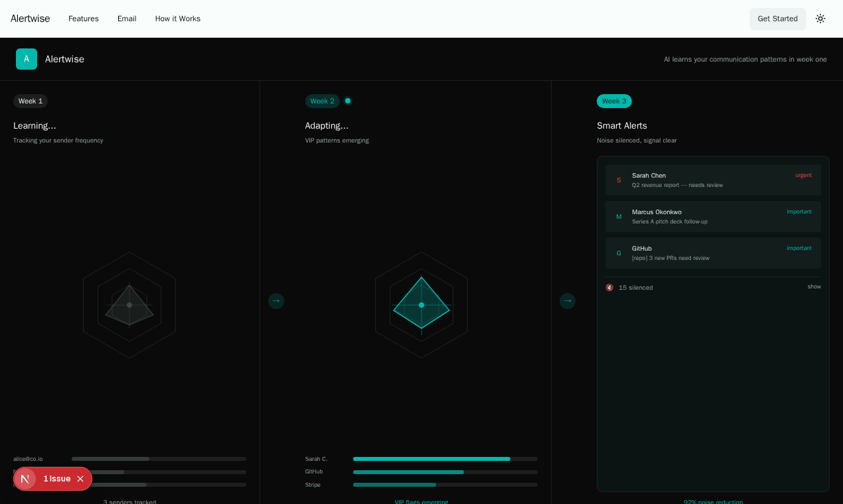Click the teal live dot beside Week 2
The width and height of the screenshot is (843, 504).
click(x=348, y=101)
